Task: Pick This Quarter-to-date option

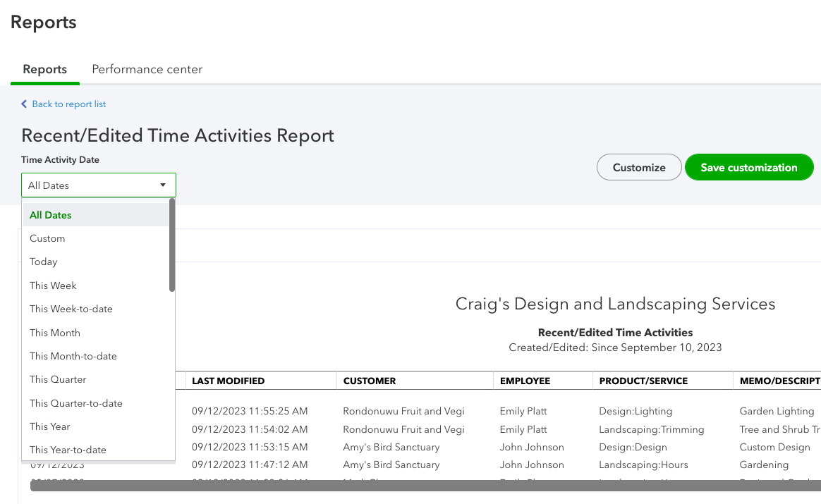Action: click(76, 403)
